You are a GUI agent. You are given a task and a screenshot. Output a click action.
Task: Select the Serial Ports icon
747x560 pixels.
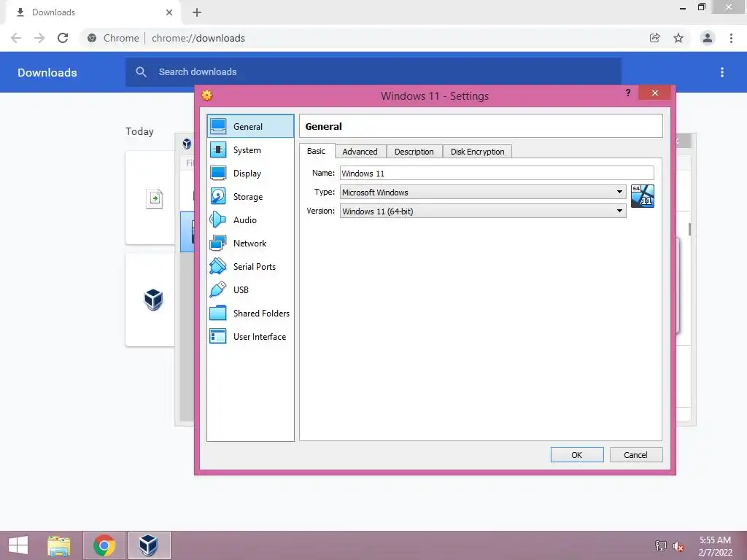(x=218, y=267)
